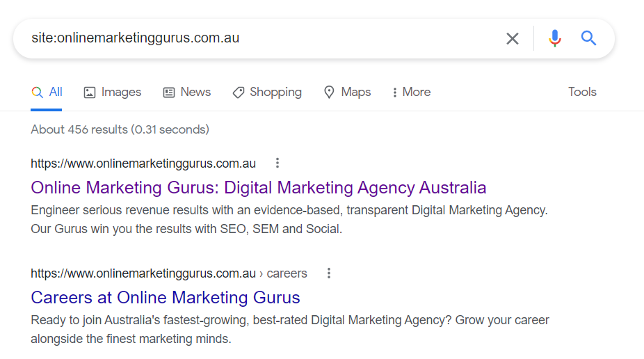Image resolution: width=644 pixels, height=359 pixels.
Task: Start voice search with the microphone icon
Action: click(x=554, y=38)
